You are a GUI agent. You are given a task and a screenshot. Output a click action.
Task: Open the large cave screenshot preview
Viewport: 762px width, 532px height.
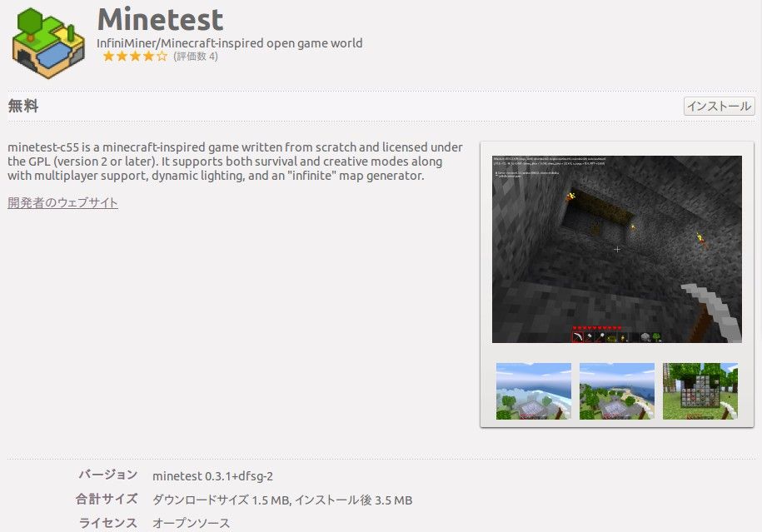point(617,249)
